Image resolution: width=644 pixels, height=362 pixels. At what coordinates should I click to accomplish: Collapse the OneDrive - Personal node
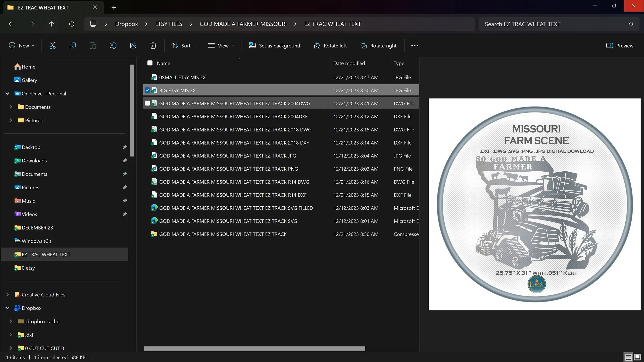(7, 94)
